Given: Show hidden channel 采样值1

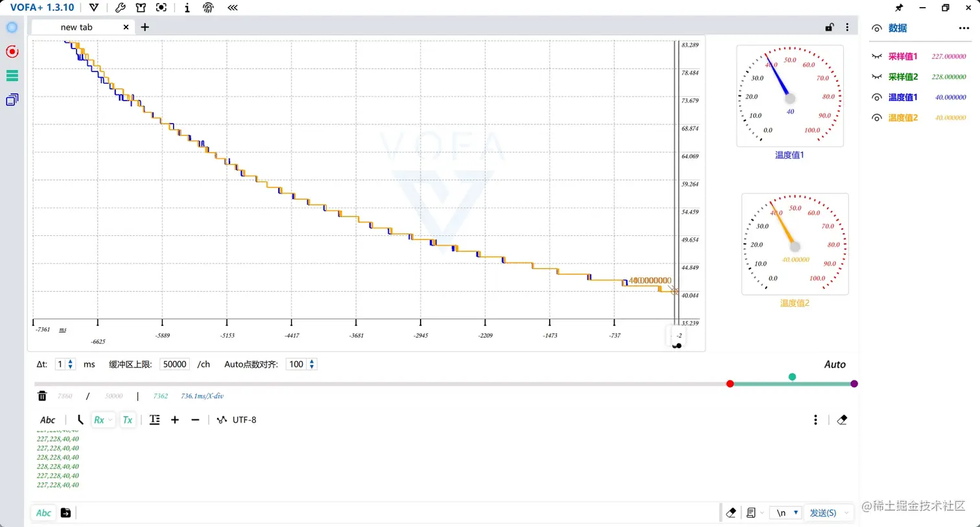Looking at the screenshot, I should [x=877, y=56].
